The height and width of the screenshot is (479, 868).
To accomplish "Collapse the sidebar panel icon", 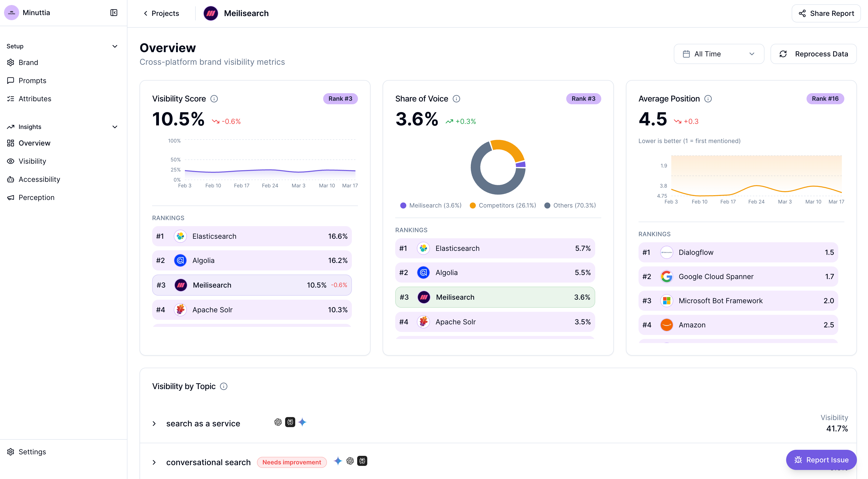I will [x=114, y=12].
